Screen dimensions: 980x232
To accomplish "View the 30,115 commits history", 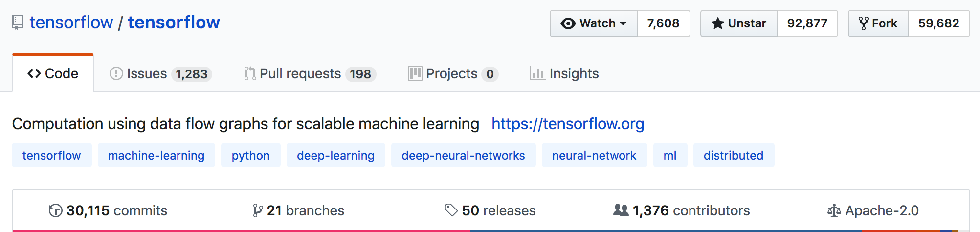I will [x=108, y=210].
